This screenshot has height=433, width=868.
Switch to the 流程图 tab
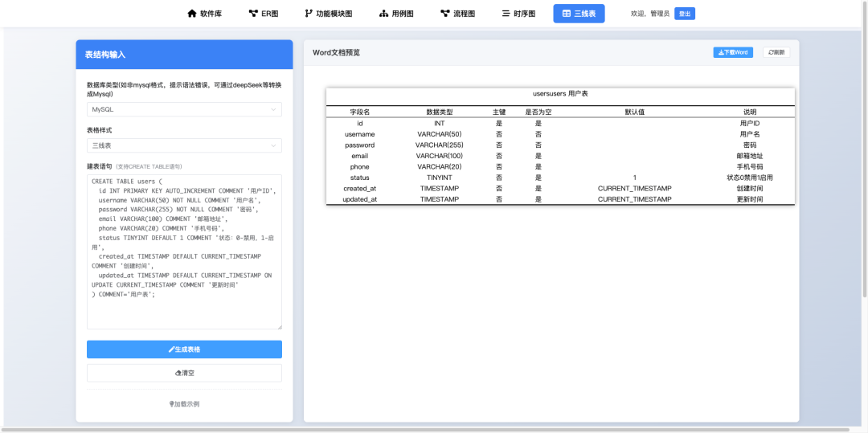pyautogui.click(x=457, y=14)
